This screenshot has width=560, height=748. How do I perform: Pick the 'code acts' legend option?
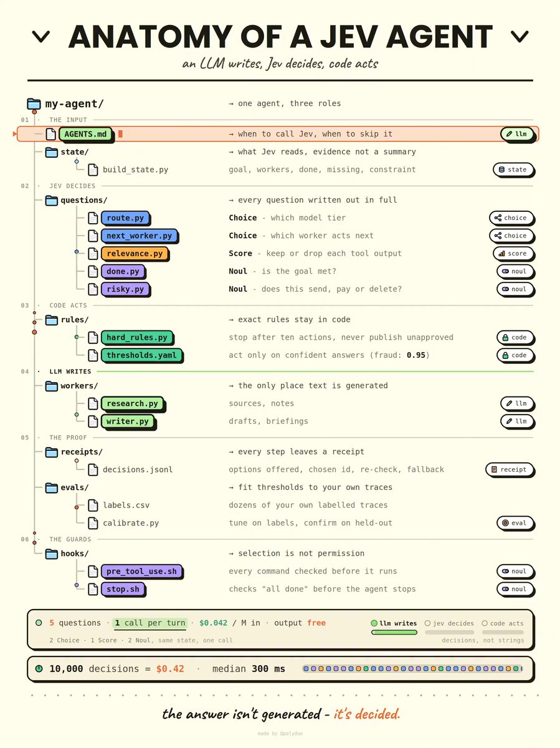503,623
